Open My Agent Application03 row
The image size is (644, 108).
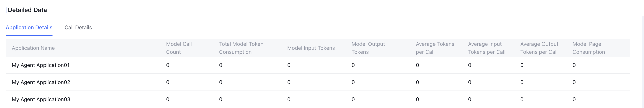pyautogui.click(x=41, y=99)
